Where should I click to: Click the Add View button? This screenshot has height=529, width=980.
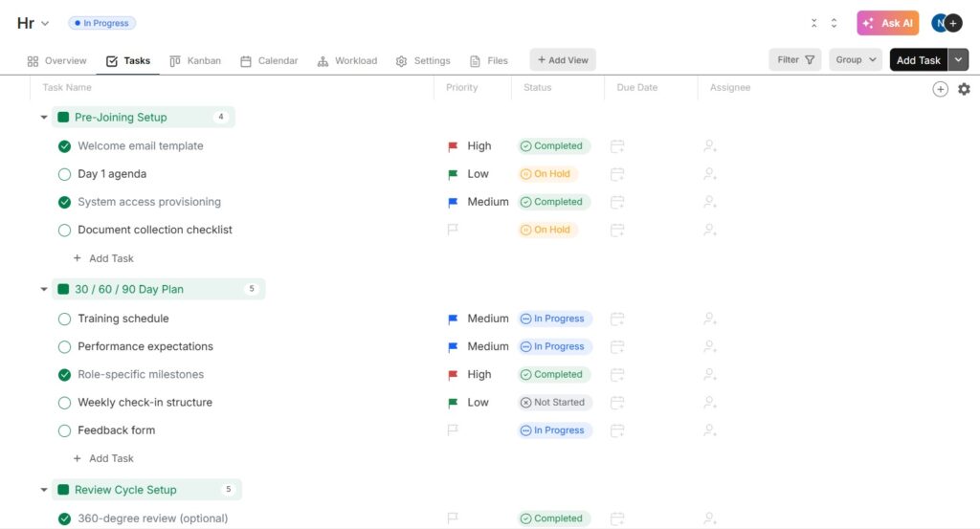pyautogui.click(x=563, y=60)
